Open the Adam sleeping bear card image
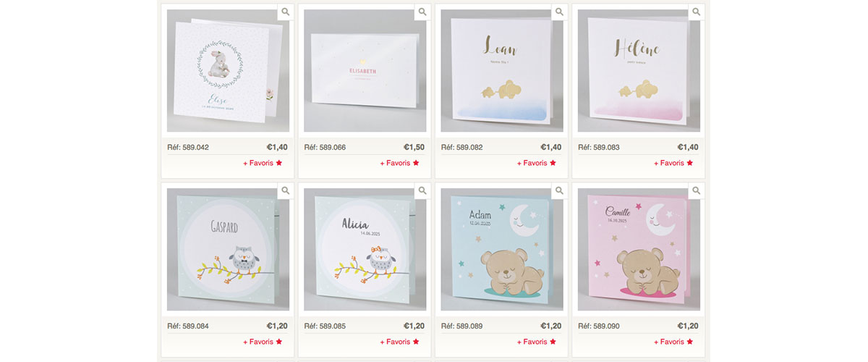868x362 pixels. point(502,250)
